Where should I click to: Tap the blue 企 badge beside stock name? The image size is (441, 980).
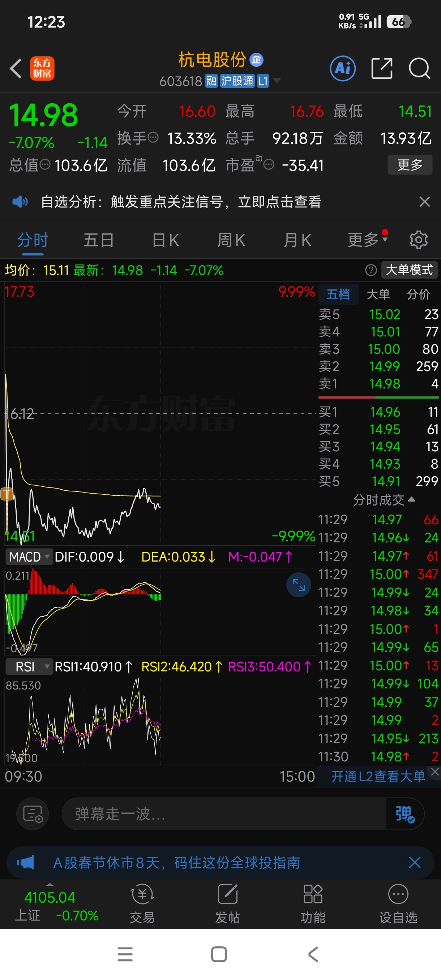256,60
